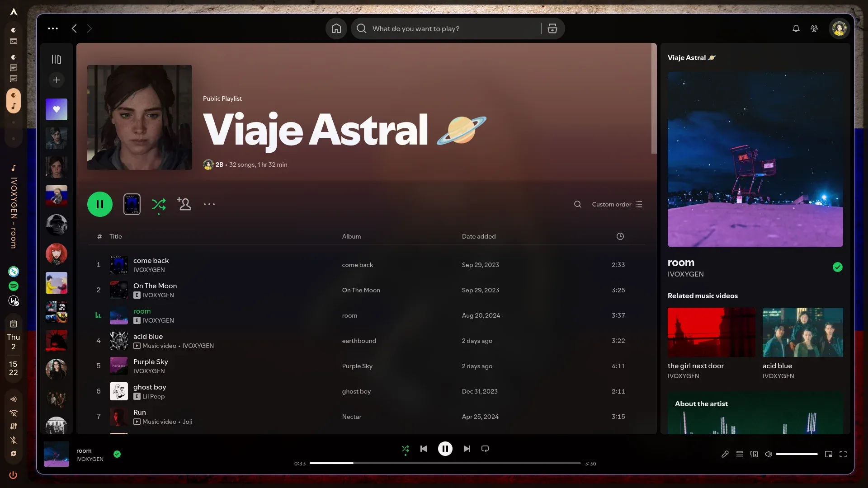The image size is (868, 488).
Task: Open notifications bell (What's New)
Action: (796, 28)
